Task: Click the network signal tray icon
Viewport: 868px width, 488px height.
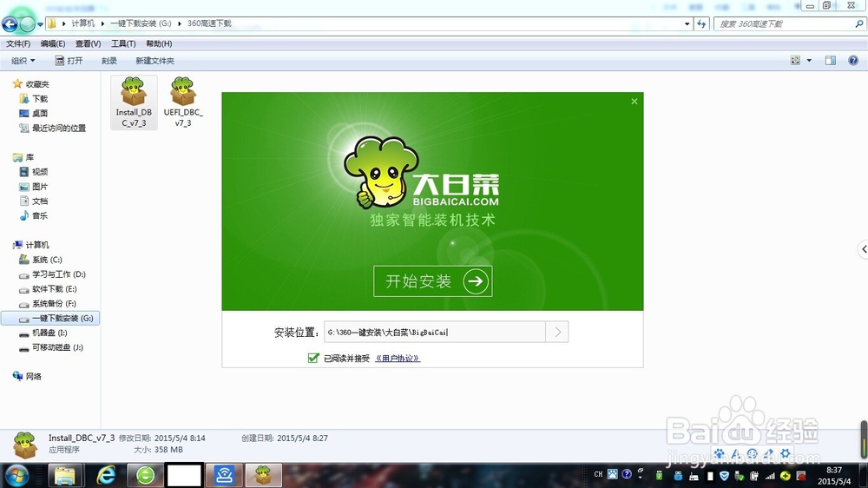Action: 770,475
